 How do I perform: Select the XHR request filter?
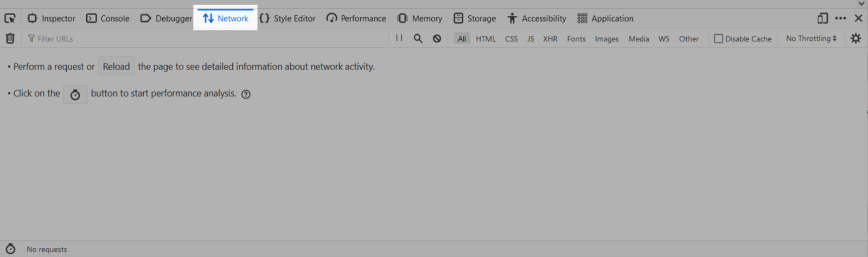[550, 39]
